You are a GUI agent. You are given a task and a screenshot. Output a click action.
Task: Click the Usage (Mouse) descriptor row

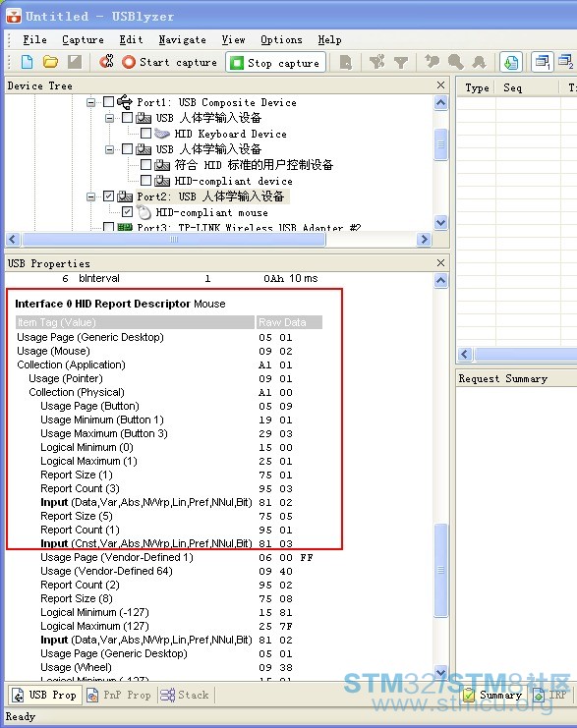[169, 351]
